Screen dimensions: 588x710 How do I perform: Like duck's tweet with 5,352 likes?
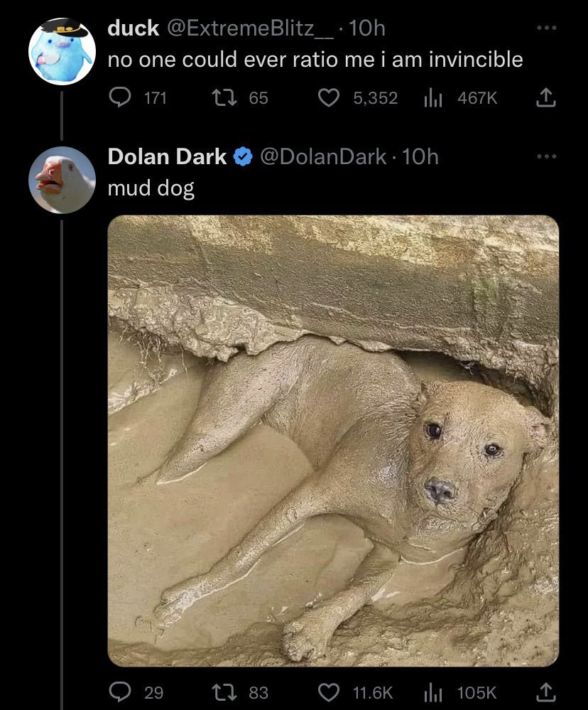(x=328, y=97)
